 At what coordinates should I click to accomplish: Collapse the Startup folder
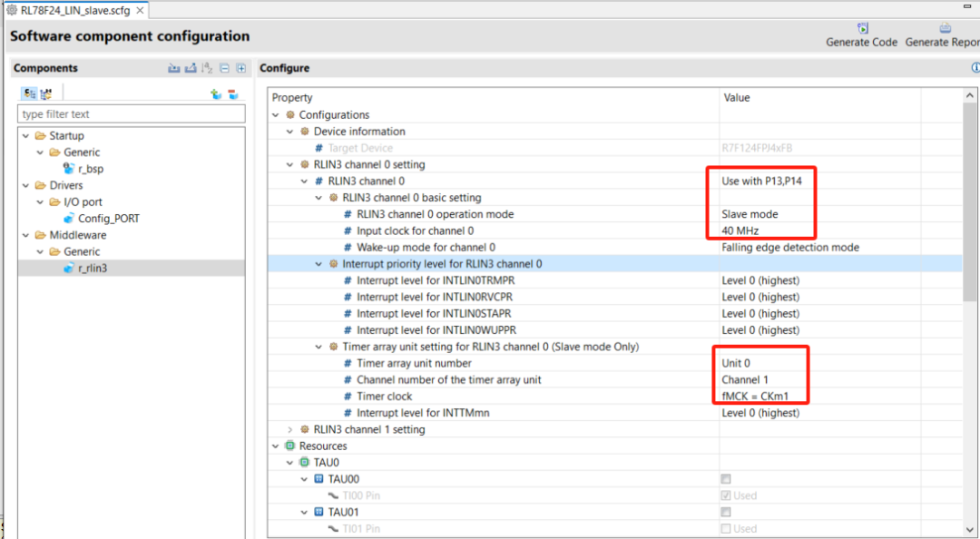click(25, 136)
